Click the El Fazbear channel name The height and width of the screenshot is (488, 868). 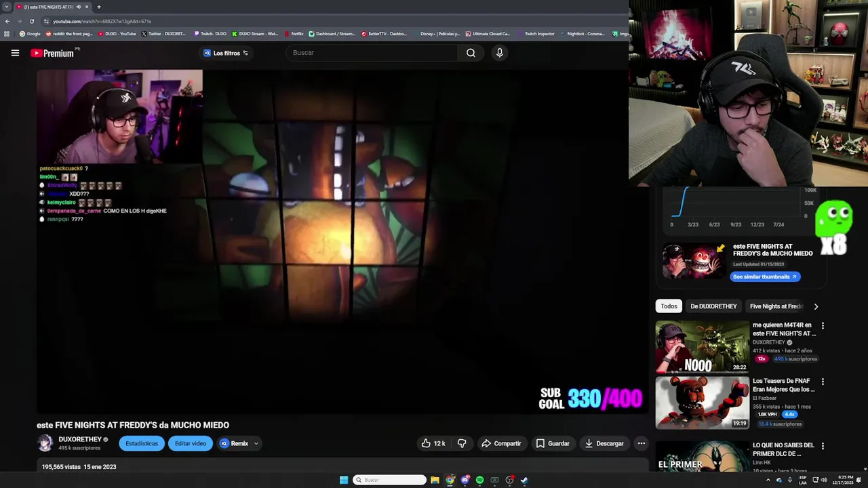[765, 398]
